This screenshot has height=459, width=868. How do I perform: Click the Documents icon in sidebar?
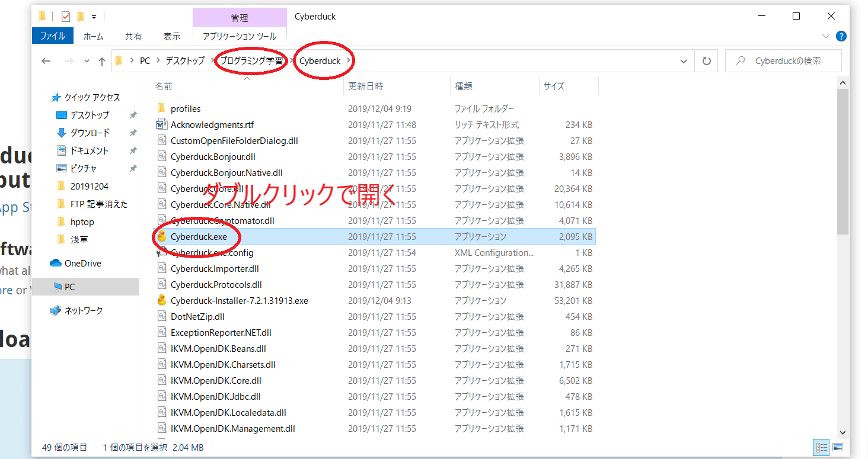[61, 150]
